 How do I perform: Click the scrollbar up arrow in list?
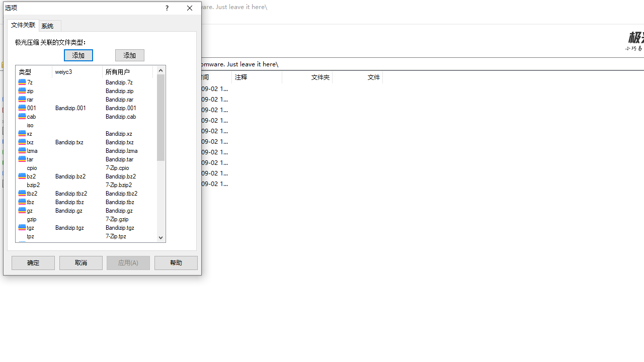tap(161, 70)
